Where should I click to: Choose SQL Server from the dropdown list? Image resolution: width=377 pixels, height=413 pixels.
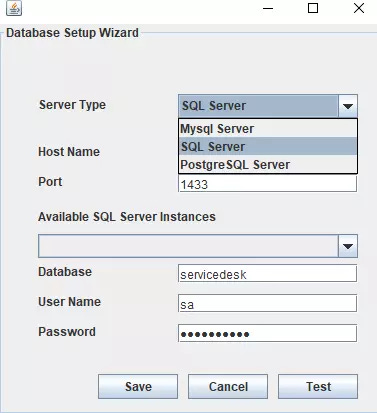pyautogui.click(x=268, y=147)
